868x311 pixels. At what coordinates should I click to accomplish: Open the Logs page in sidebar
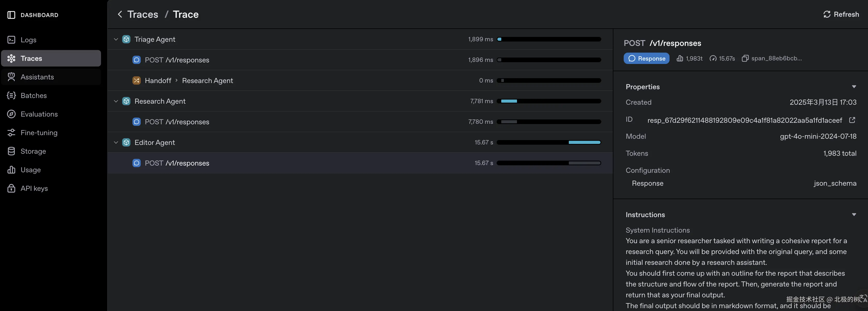[28, 40]
